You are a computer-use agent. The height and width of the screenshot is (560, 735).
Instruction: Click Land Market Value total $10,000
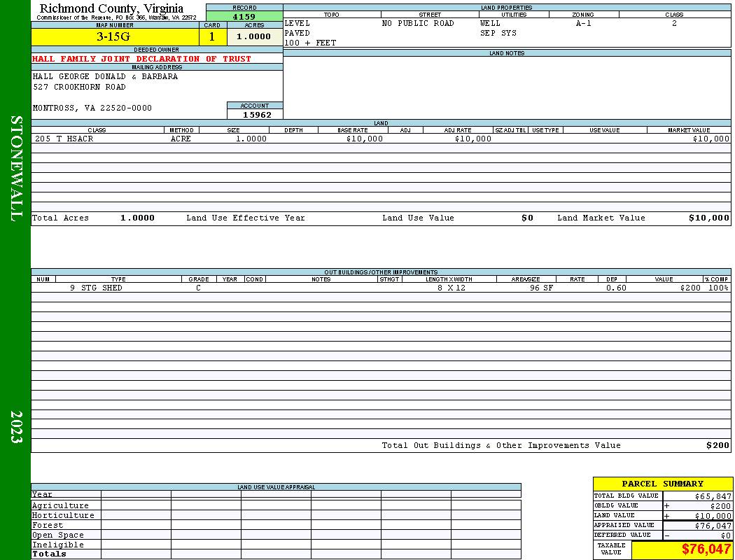click(x=709, y=218)
